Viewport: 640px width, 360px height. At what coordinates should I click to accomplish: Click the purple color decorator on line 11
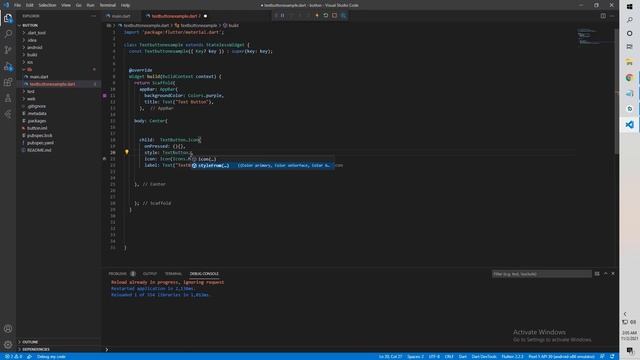click(104, 96)
